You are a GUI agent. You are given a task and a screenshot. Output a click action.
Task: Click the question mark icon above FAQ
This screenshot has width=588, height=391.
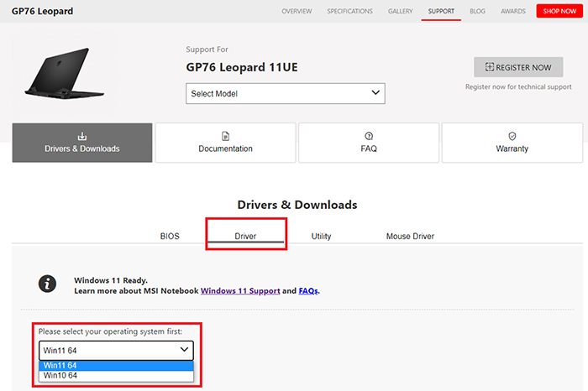tap(369, 136)
